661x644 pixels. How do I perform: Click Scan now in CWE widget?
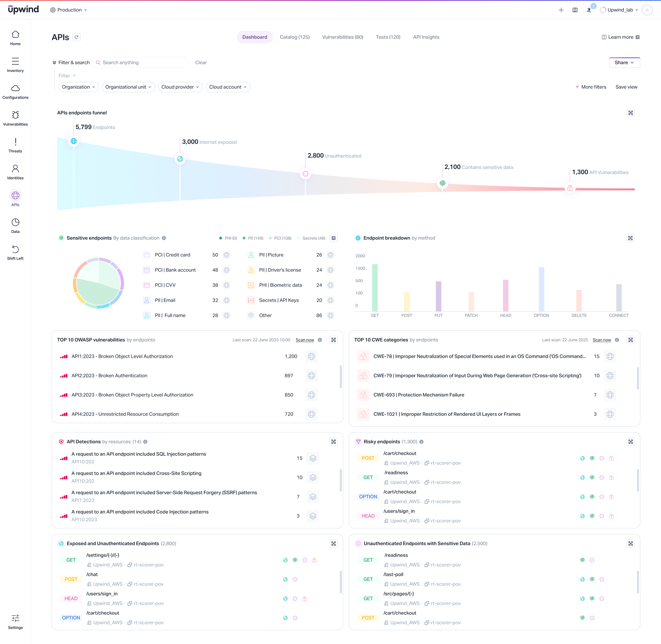click(x=602, y=340)
